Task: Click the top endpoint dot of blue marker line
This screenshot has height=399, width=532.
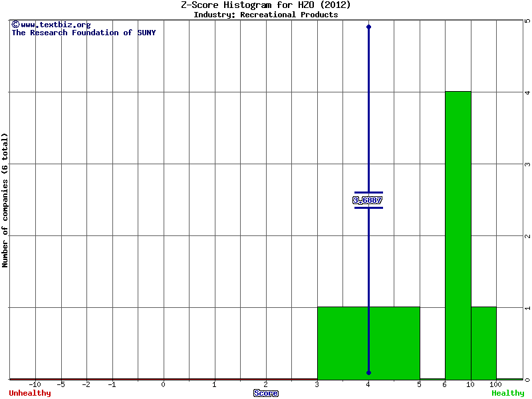Action: tap(369, 27)
